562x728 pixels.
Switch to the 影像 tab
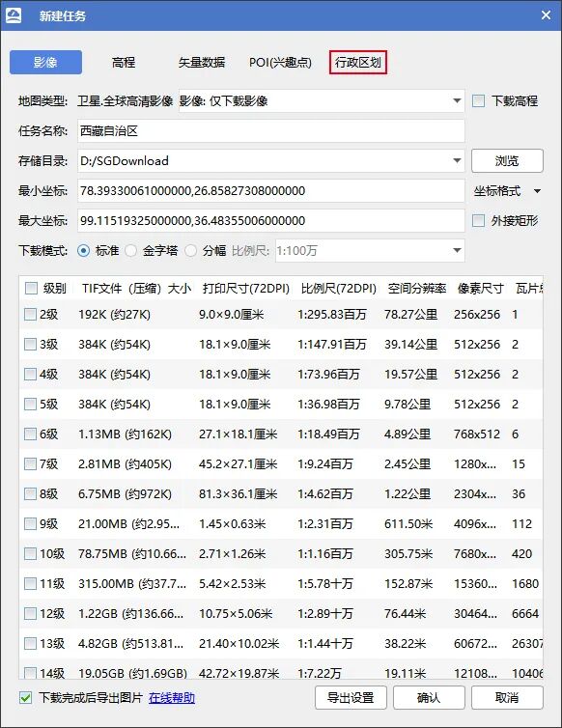45,62
